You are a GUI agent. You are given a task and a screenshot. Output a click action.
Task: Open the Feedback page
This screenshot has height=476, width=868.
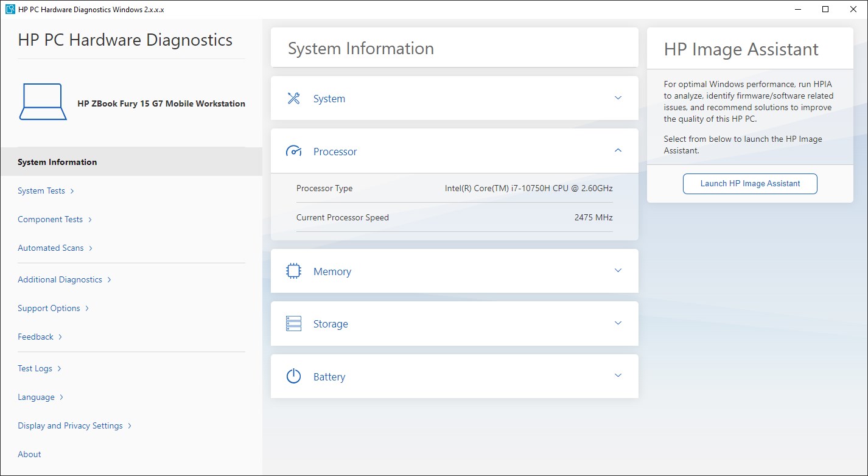click(x=35, y=336)
